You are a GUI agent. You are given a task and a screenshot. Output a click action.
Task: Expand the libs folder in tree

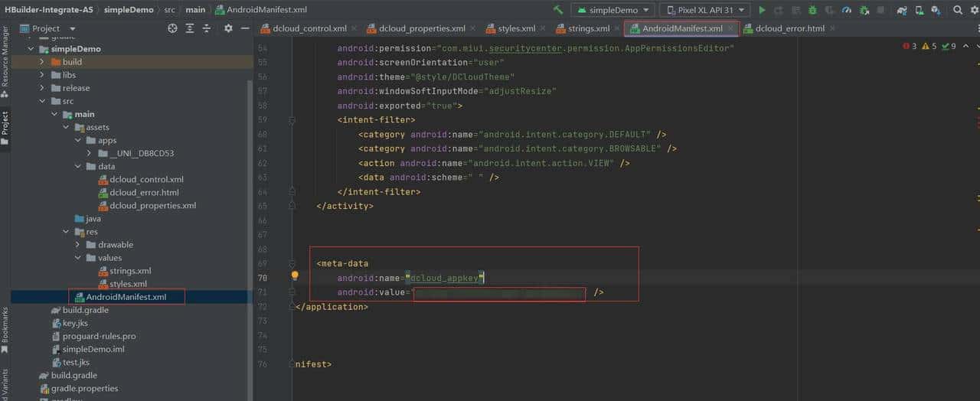42,75
